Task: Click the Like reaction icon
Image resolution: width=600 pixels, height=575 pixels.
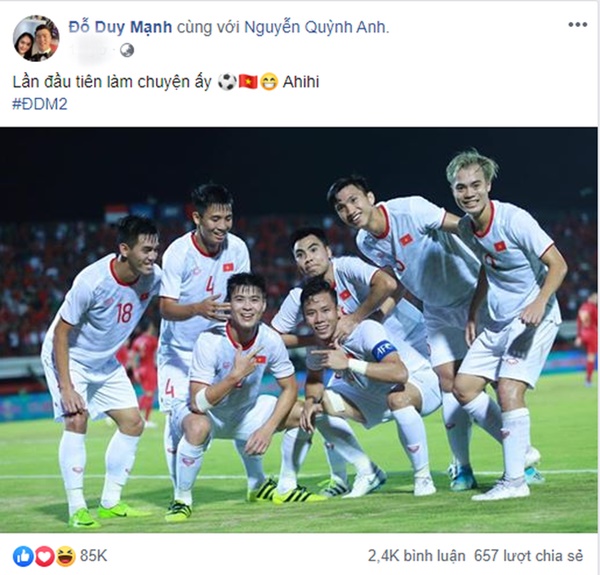Action: (21, 554)
